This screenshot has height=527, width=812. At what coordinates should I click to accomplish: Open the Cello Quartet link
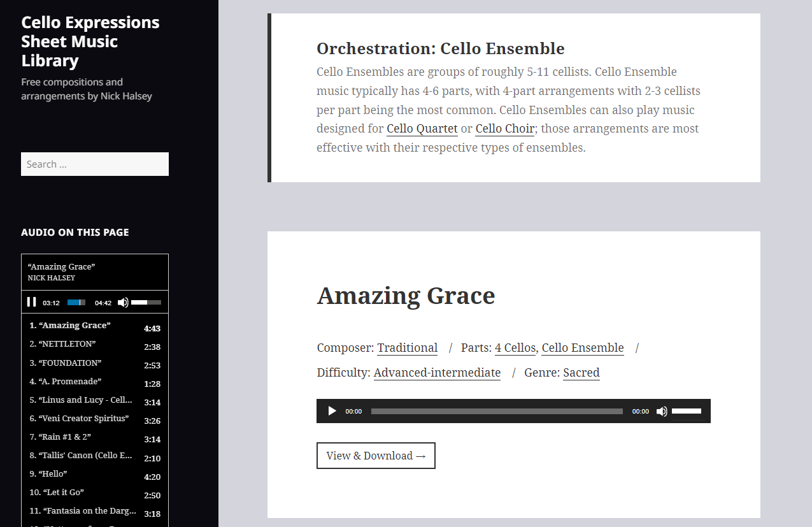coord(422,129)
